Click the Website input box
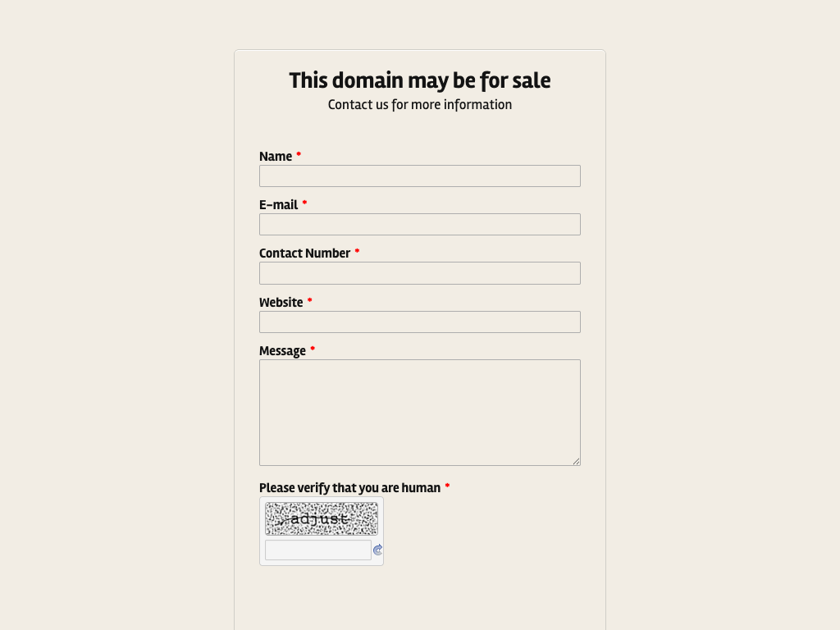Screen dimensions: 840x630 [x=420, y=322]
